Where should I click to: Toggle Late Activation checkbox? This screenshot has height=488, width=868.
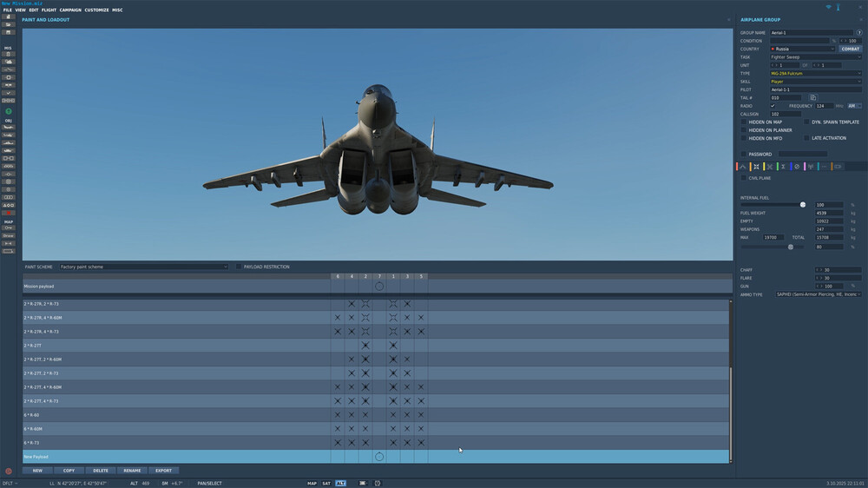806,138
